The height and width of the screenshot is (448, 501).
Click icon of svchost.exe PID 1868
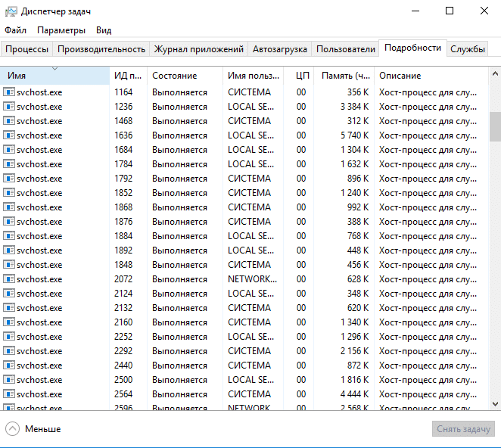(9, 207)
